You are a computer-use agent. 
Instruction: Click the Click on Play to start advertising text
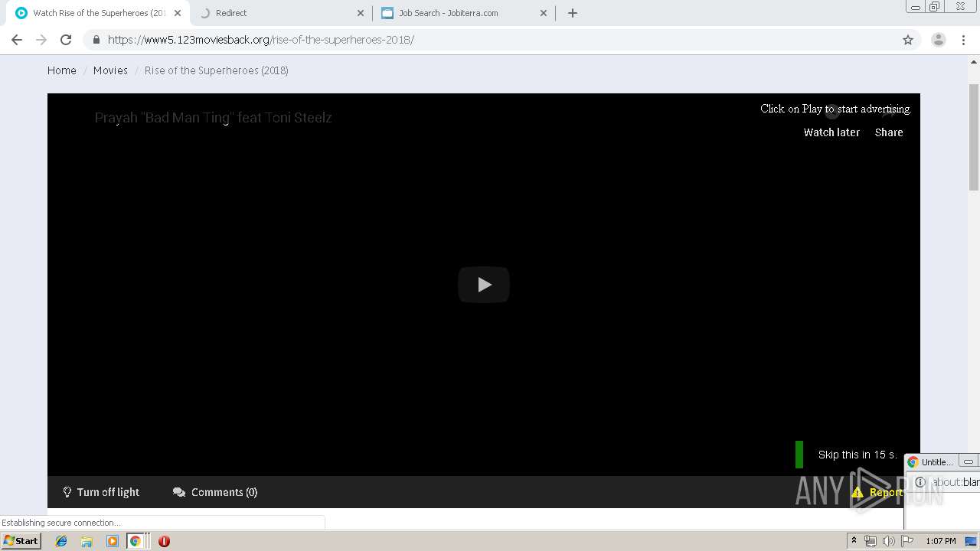point(835,109)
